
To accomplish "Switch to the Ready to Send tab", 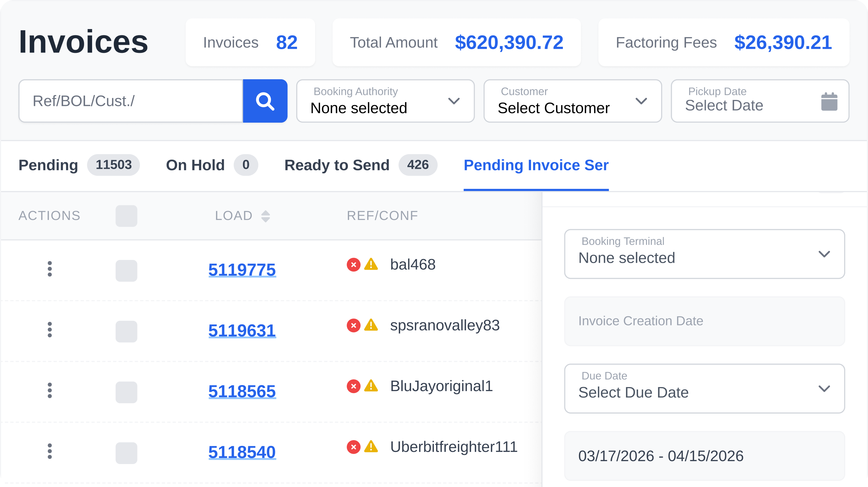I will point(361,165).
